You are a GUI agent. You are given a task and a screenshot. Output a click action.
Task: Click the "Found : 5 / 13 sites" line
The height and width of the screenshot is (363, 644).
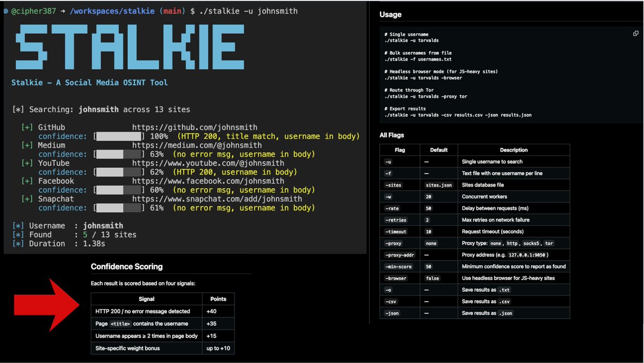(74, 234)
